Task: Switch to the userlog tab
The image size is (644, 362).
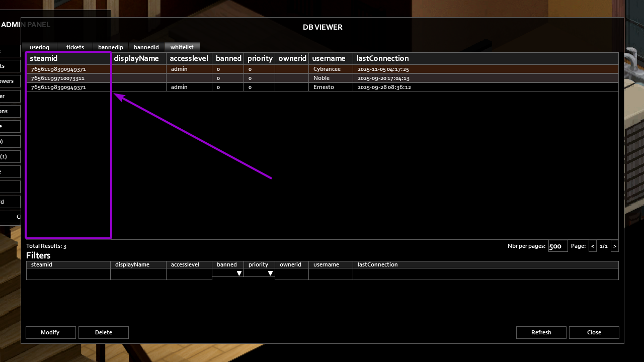Action: coord(39,47)
